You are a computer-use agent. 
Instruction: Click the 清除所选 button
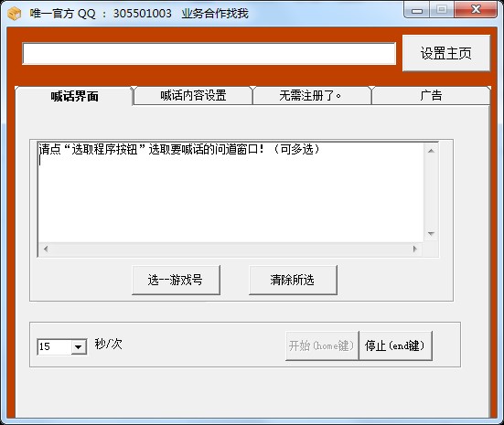293,280
